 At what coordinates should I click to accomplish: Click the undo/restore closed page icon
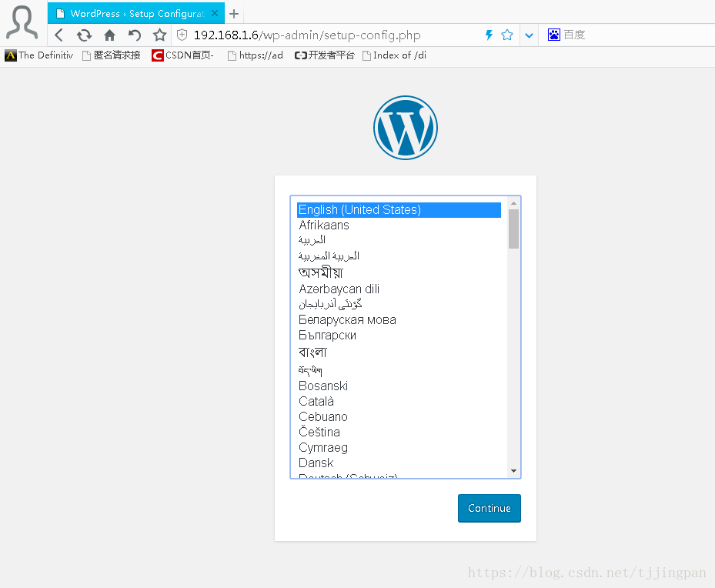(x=135, y=35)
